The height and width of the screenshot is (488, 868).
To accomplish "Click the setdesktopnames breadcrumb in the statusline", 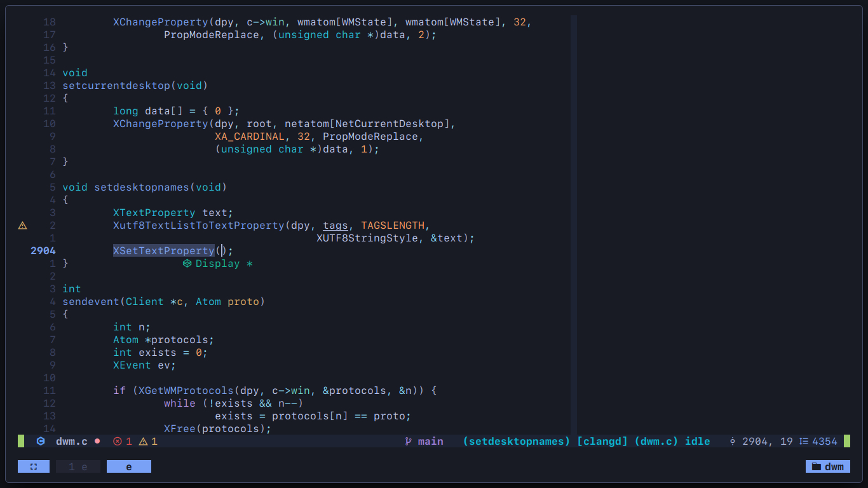I will click(516, 440).
